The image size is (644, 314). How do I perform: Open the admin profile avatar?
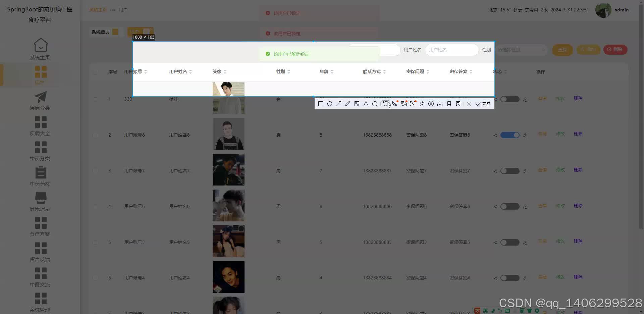(x=603, y=10)
